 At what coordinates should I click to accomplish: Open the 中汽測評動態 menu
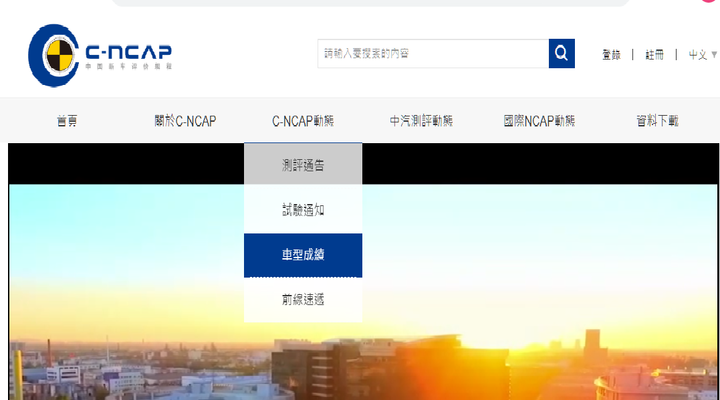point(421,121)
